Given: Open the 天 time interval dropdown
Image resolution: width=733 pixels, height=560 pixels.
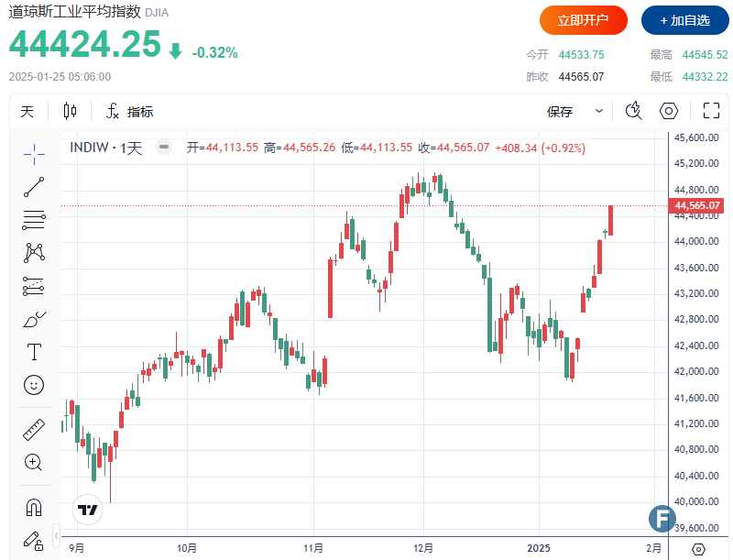Looking at the screenshot, I should pos(27,112).
